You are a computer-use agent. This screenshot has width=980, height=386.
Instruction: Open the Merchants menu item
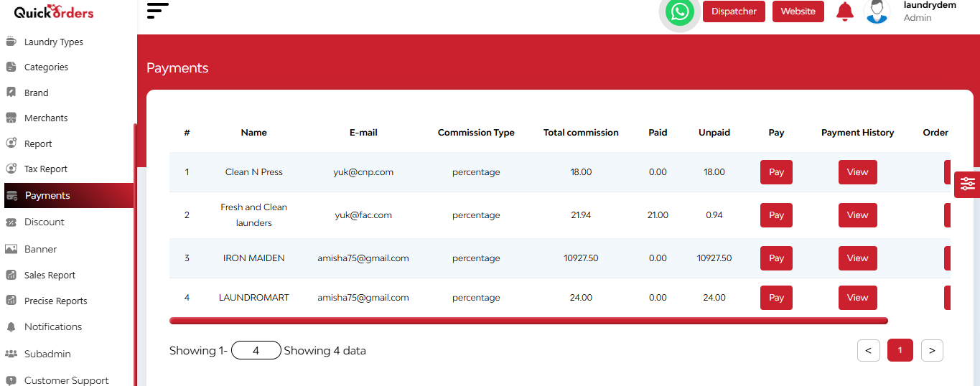pyautogui.click(x=46, y=118)
